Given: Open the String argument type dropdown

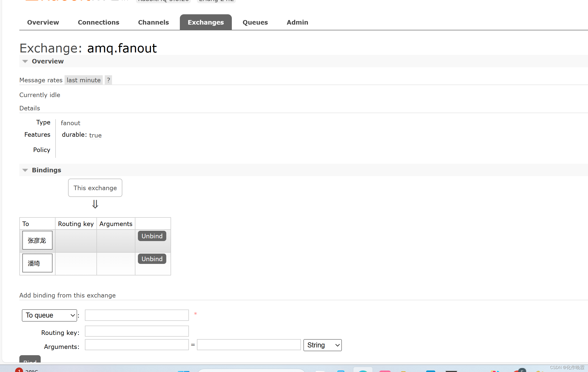Looking at the screenshot, I should (322, 345).
